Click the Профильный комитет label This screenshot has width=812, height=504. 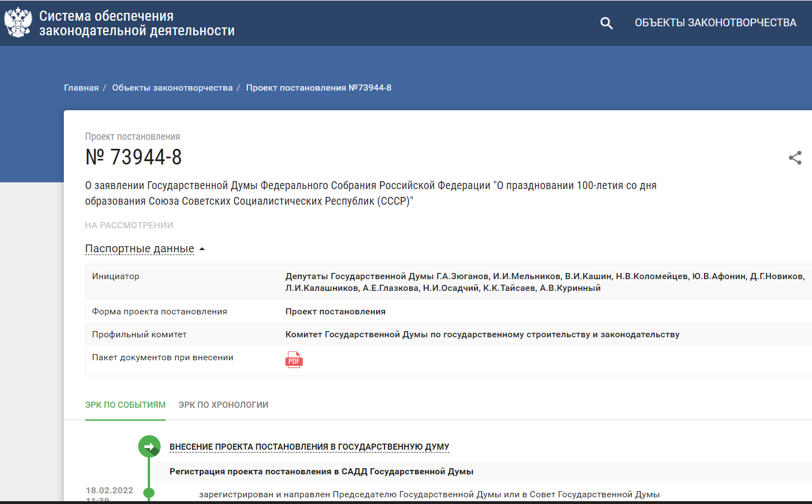point(139,335)
